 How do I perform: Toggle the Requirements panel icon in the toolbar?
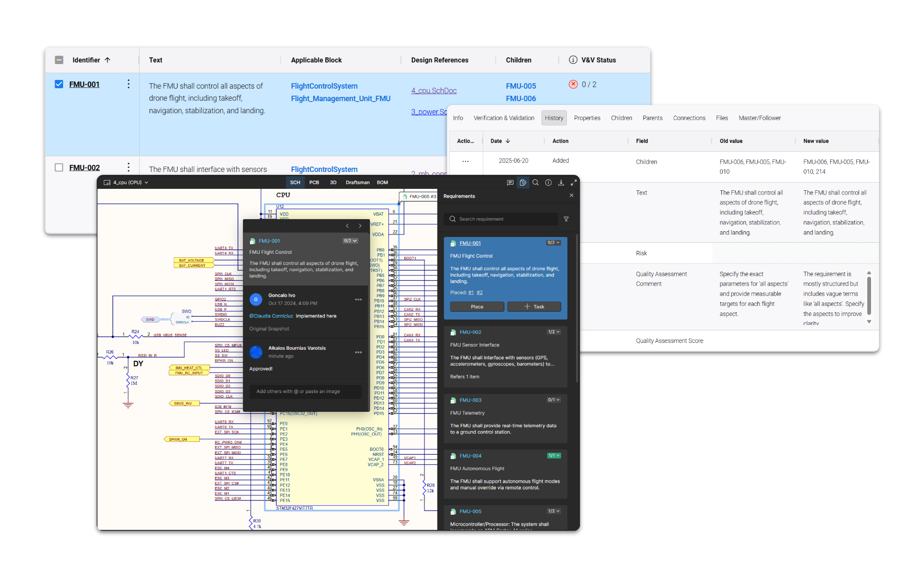pyautogui.click(x=523, y=183)
